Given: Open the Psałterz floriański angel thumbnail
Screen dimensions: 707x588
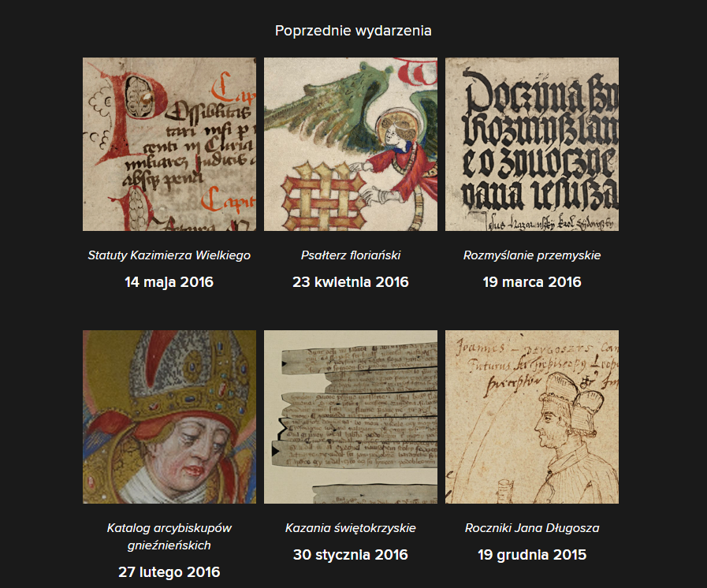Looking at the screenshot, I should [350, 144].
